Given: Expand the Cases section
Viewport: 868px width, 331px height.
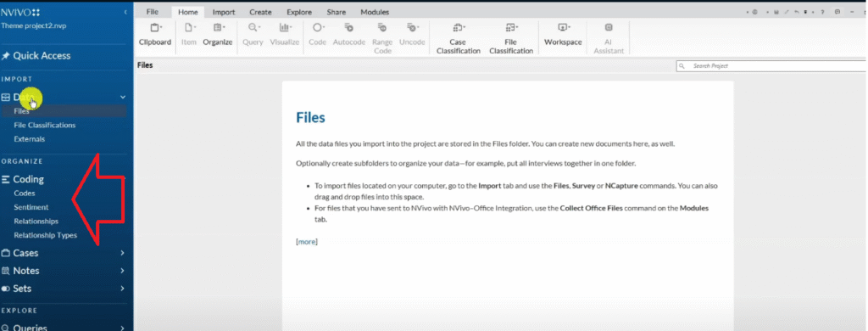Looking at the screenshot, I should [122, 253].
